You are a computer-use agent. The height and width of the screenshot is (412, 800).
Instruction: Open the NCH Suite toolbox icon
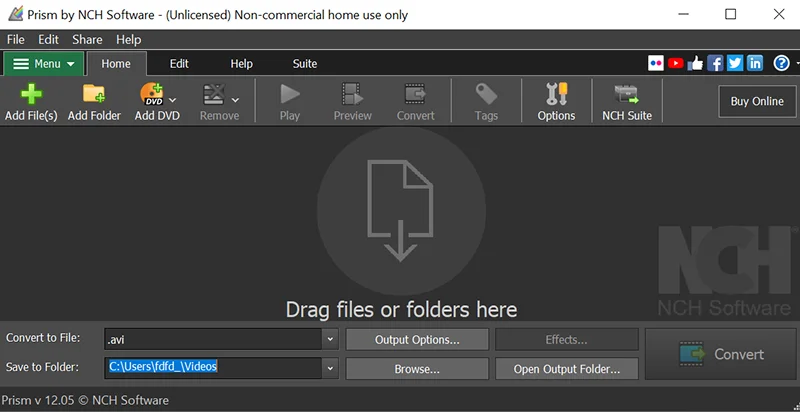(x=627, y=94)
